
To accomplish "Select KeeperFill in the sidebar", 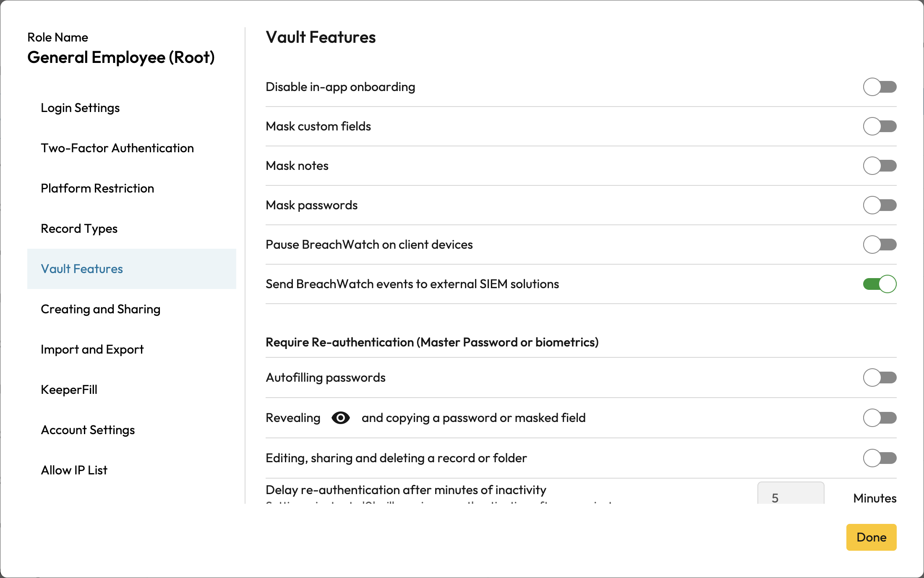I will [69, 390].
